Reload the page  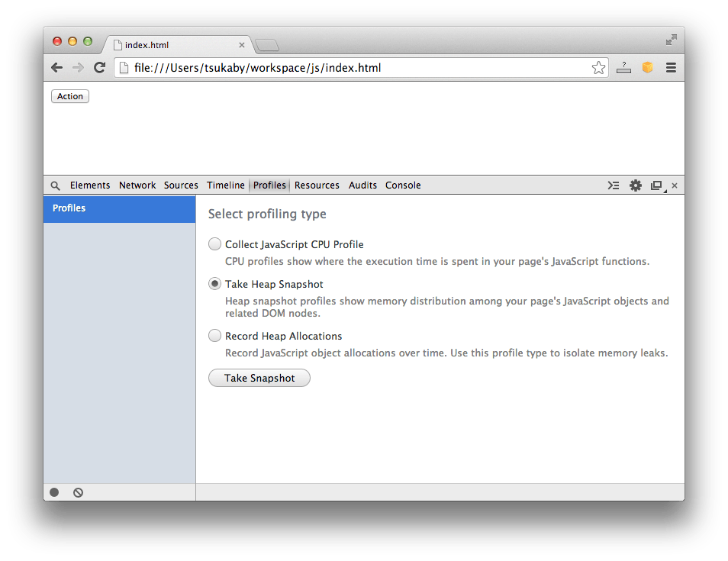click(x=99, y=68)
